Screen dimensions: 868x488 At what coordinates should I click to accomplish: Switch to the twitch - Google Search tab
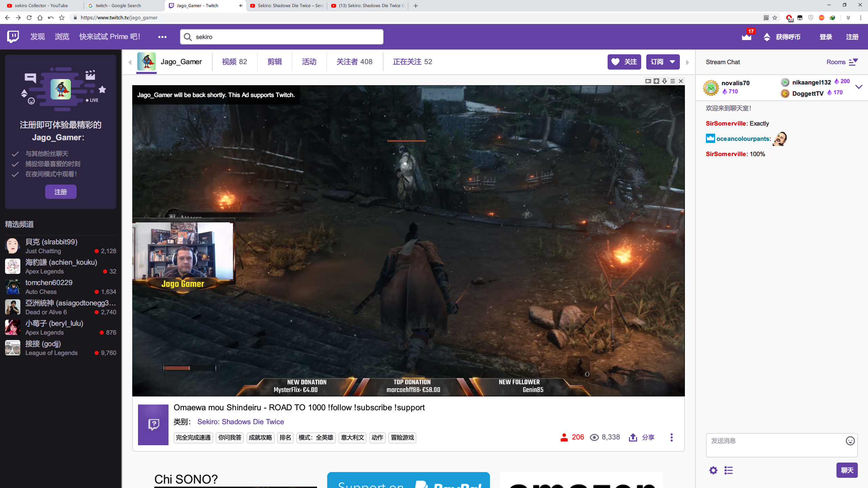124,5
